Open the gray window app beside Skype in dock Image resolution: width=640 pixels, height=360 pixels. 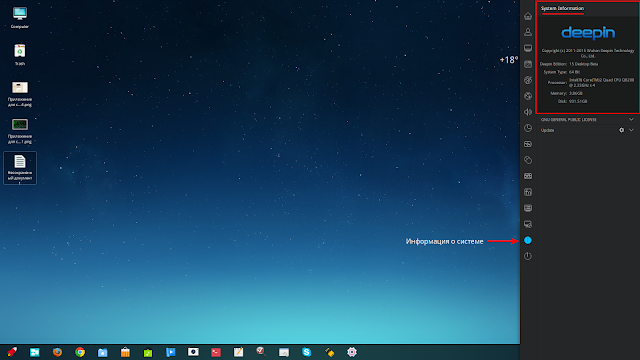coord(284,352)
